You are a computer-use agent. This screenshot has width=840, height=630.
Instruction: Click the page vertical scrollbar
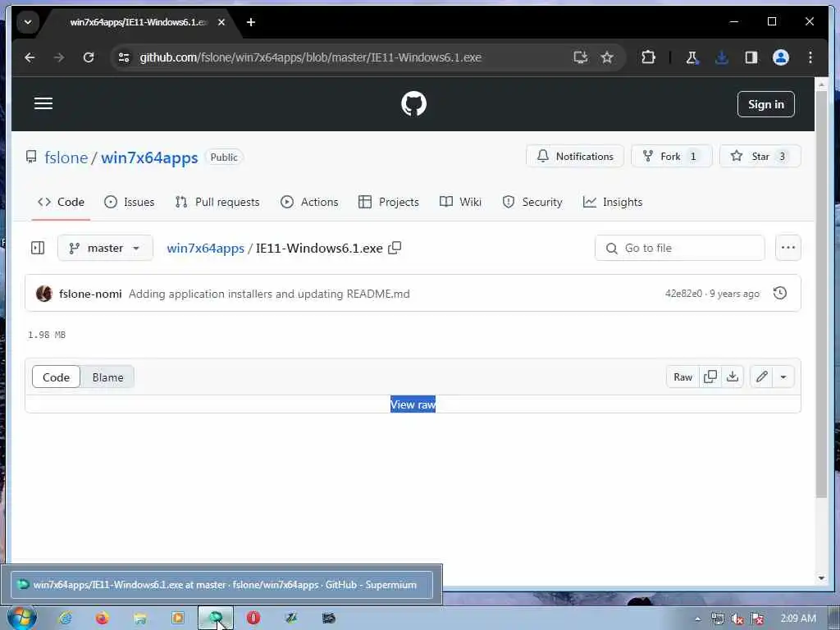click(x=821, y=294)
